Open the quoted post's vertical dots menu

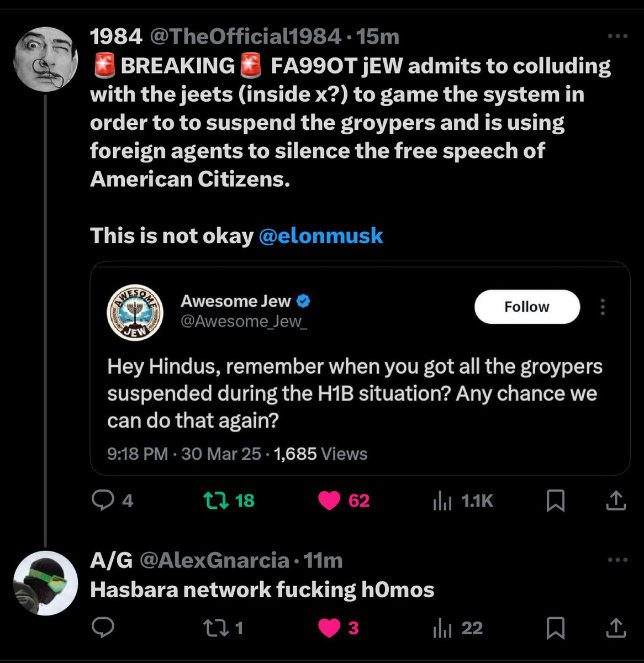[x=603, y=307]
